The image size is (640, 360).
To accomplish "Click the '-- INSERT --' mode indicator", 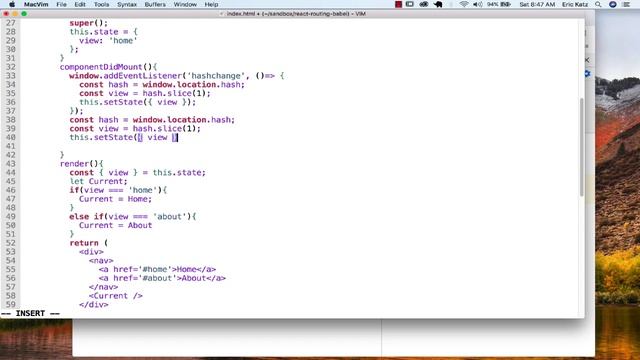I will [30, 313].
